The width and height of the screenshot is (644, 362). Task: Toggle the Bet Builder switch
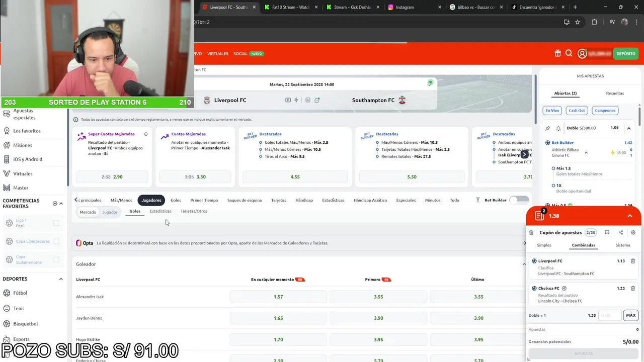[519, 200]
